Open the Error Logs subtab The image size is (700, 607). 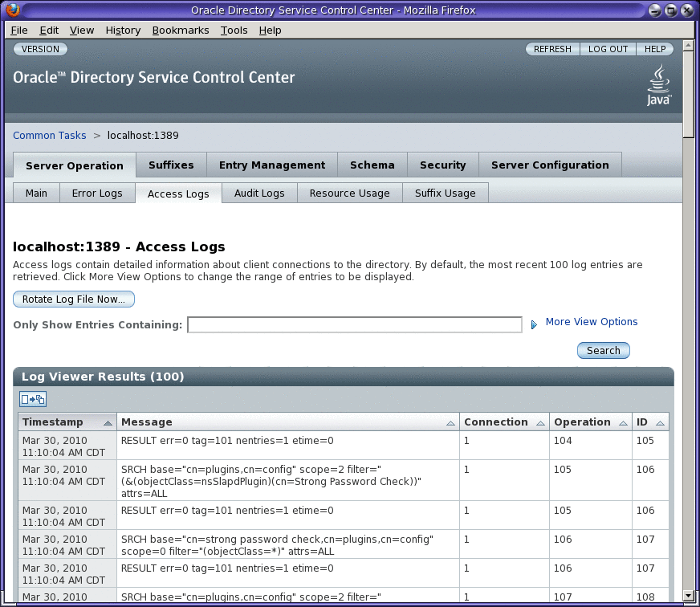click(97, 193)
